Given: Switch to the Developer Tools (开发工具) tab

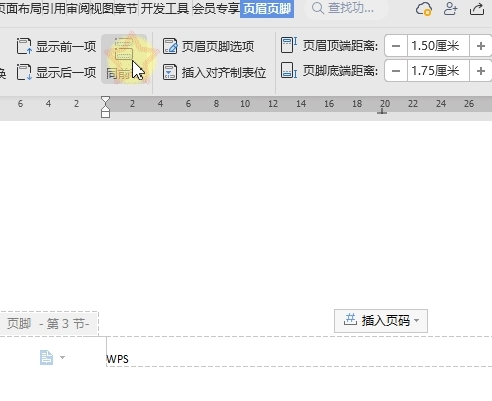Looking at the screenshot, I should [164, 9].
